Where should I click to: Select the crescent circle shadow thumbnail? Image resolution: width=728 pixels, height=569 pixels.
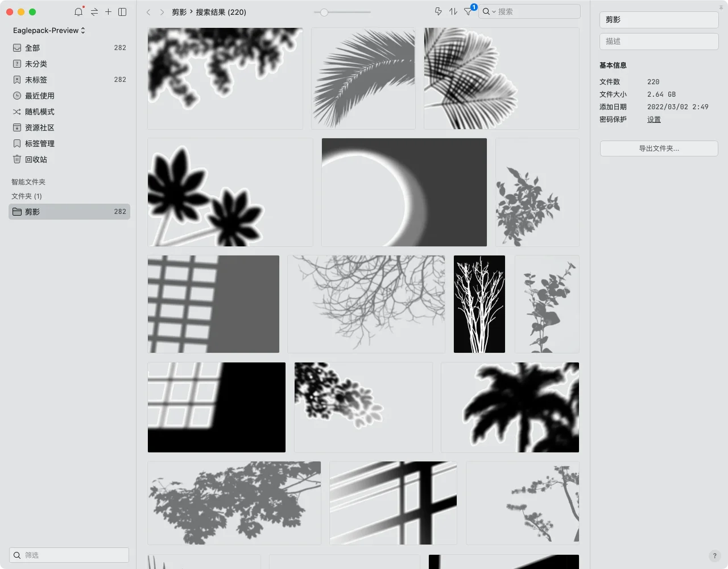pyautogui.click(x=404, y=192)
